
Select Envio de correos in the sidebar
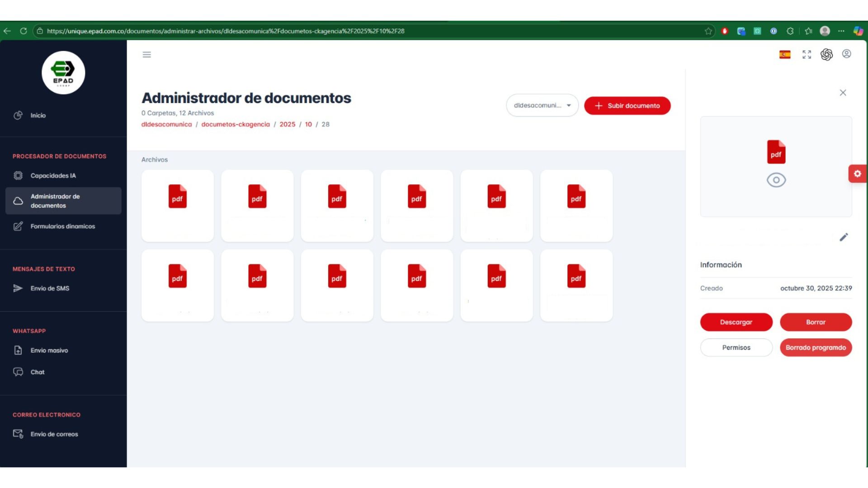53,434
